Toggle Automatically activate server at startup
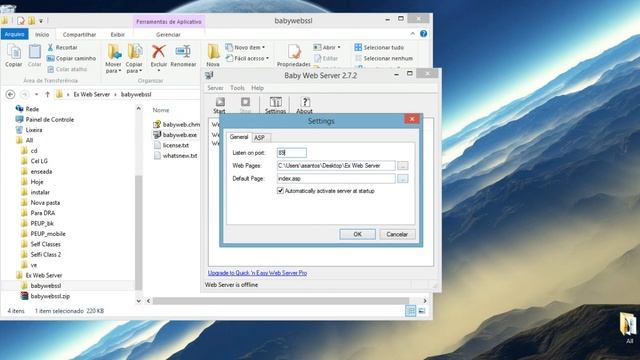The height and width of the screenshot is (360, 640). [x=280, y=191]
